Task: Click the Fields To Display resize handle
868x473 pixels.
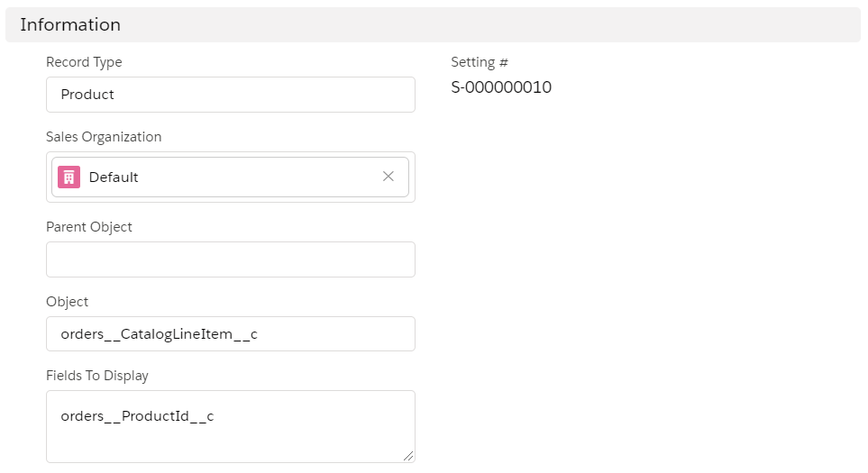Action: click(408, 456)
